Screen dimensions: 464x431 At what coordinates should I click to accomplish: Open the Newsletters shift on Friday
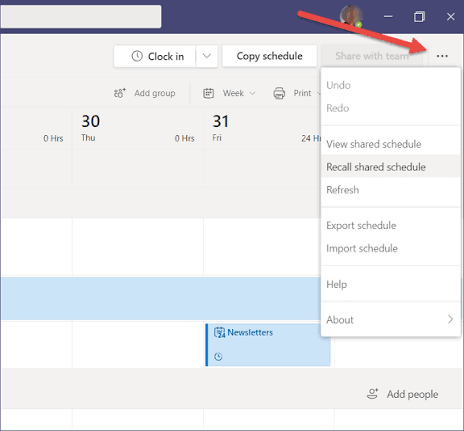[x=268, y=345]
